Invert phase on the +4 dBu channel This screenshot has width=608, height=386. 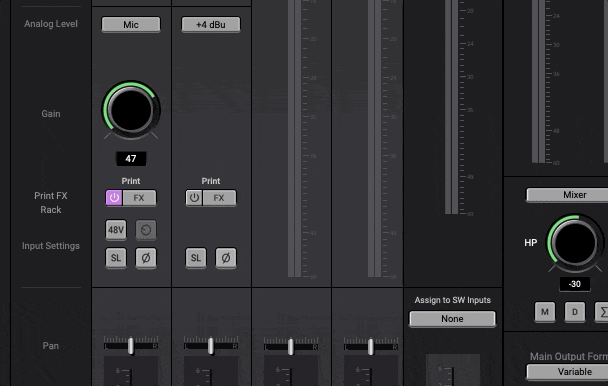(x=226, y=258)
